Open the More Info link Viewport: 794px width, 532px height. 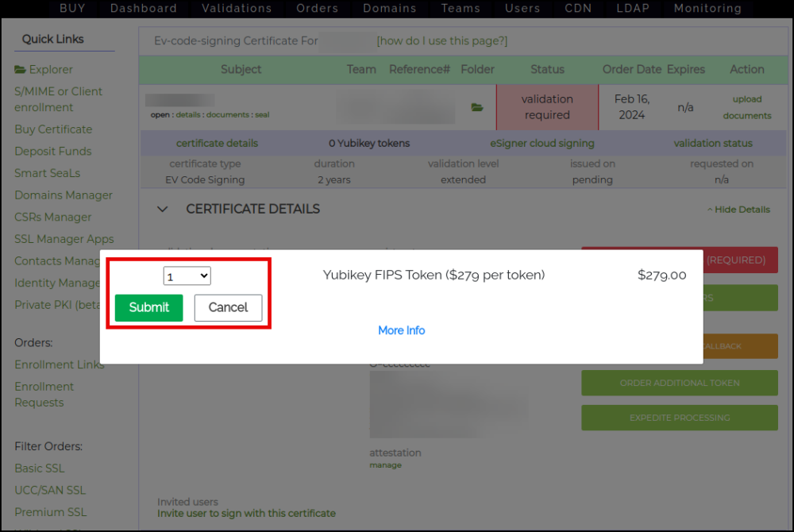point(401,330)
